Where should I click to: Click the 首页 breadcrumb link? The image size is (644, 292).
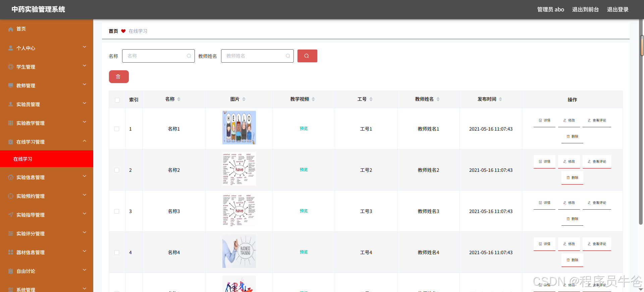coord(113,31)
